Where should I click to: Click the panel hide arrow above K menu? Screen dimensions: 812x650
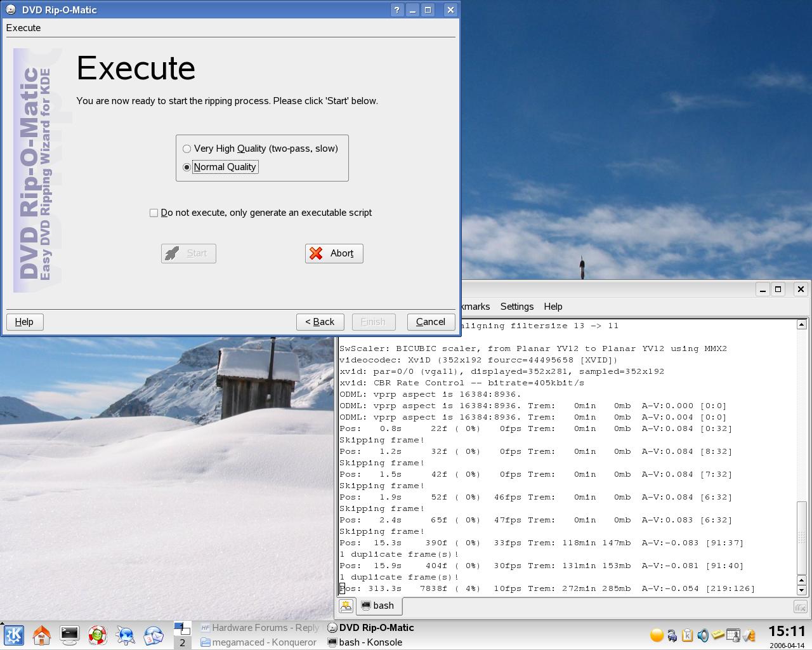click(2, 622)
